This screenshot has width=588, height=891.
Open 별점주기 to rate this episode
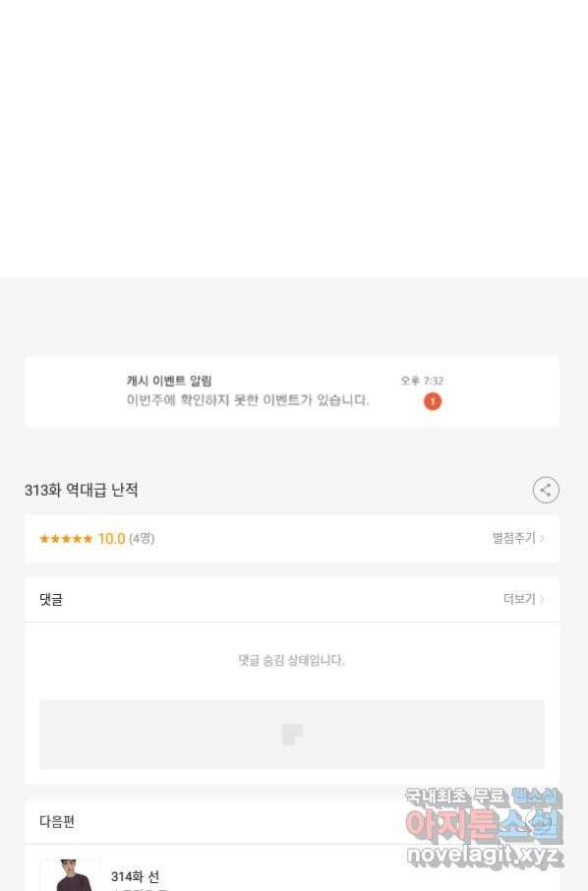[513, 538]
